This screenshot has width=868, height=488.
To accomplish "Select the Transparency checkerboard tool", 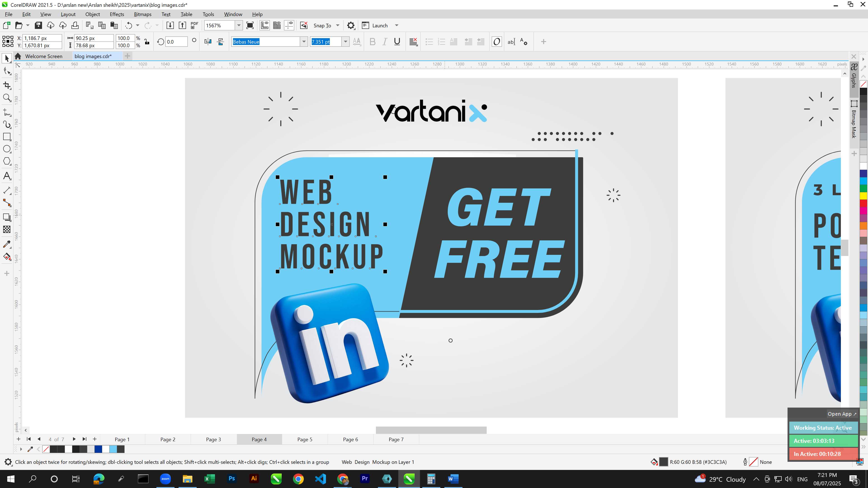I will coord(7,229).
